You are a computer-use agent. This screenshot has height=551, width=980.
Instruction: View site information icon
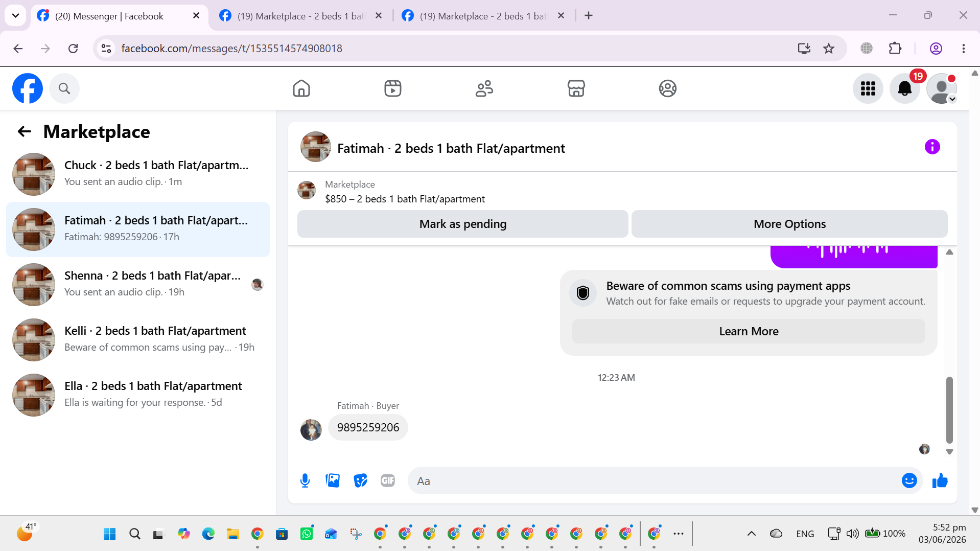[x=106, y=49]
